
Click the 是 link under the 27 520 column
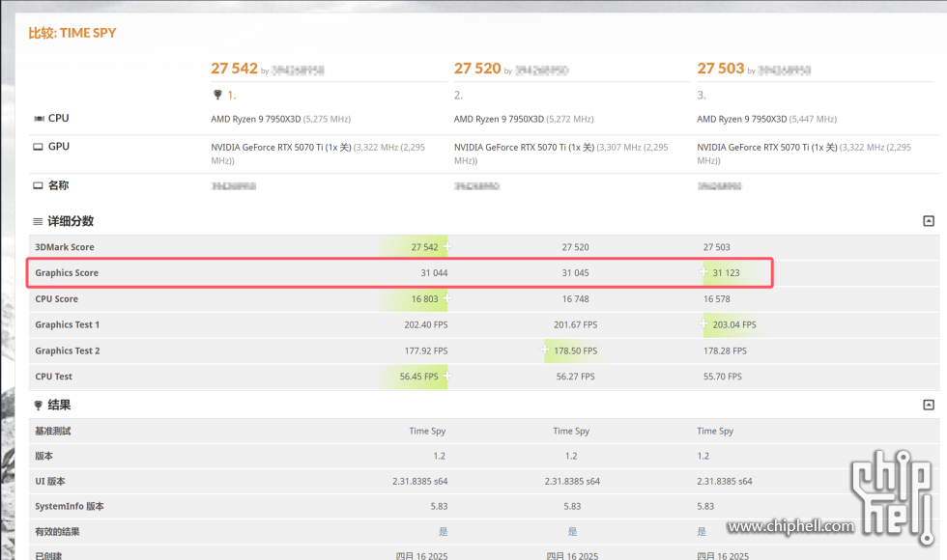click(572, 532)
